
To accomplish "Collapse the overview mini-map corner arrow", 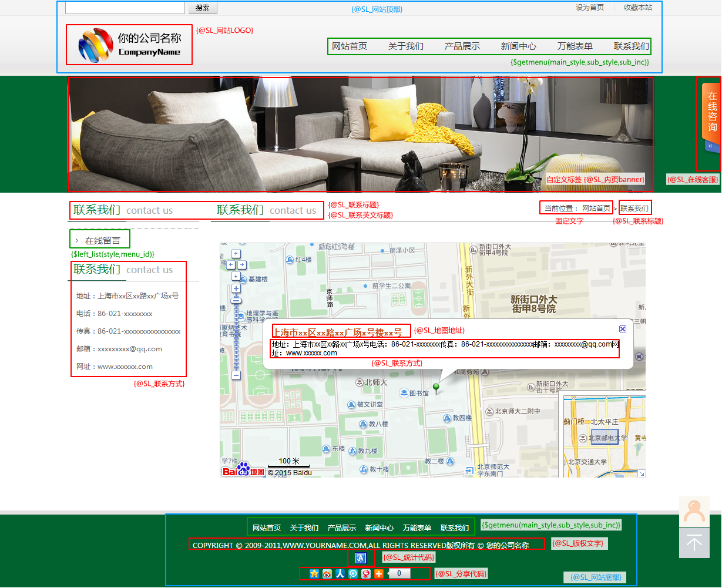I will point(642,473).
